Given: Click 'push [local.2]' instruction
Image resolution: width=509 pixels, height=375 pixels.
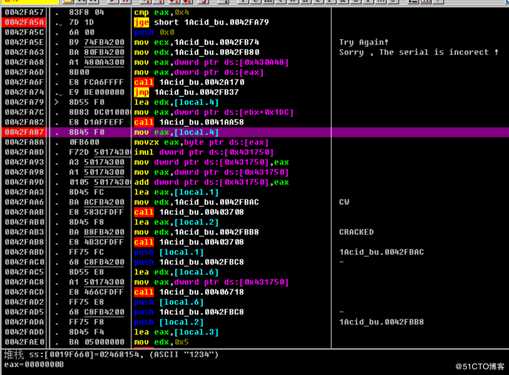Looking at the screenshot, I should [169, 322].
